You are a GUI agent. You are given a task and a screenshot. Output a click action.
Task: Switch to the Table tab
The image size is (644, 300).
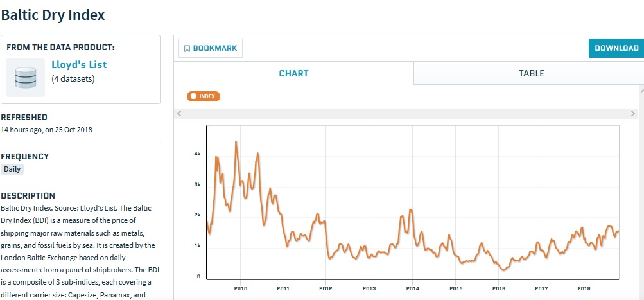pyautogui.click(x=531, y=73)
